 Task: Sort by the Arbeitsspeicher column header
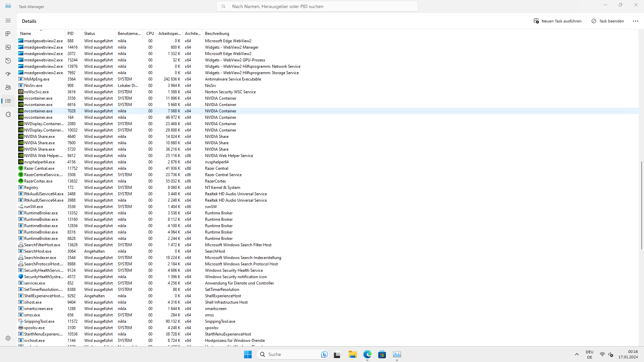click(x=169, y=34)
